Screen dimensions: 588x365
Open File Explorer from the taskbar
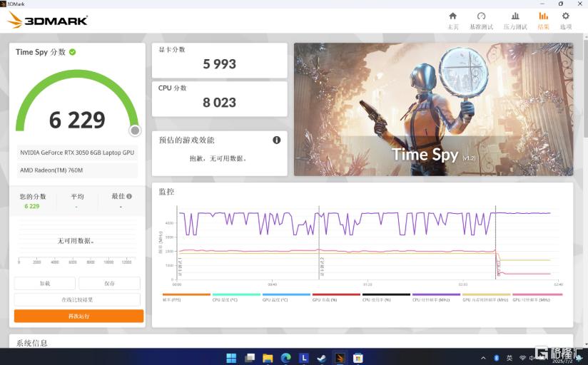click(268, 358)
